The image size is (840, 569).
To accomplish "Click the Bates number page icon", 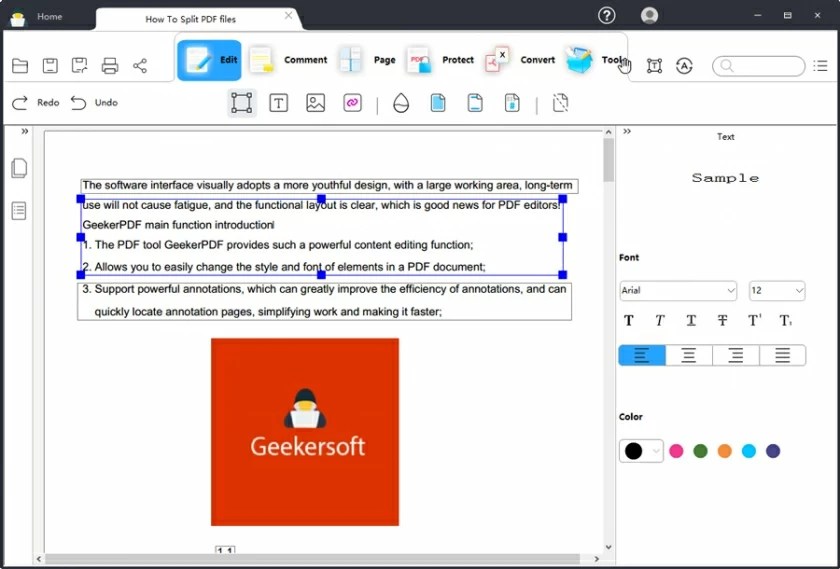I will point(512,103).
